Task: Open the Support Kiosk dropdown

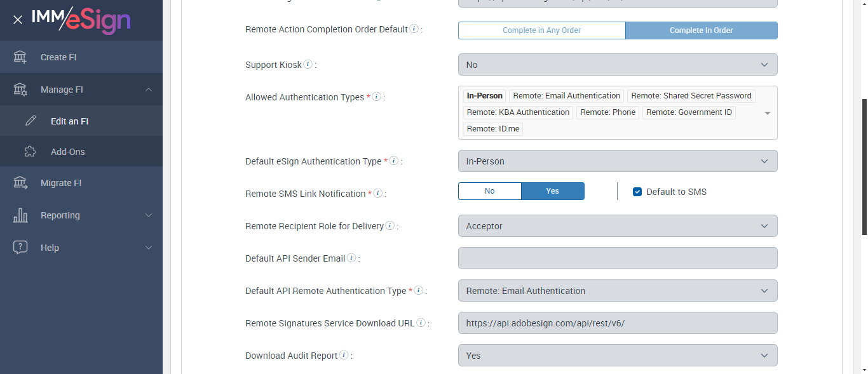Action: coord(617,65)
